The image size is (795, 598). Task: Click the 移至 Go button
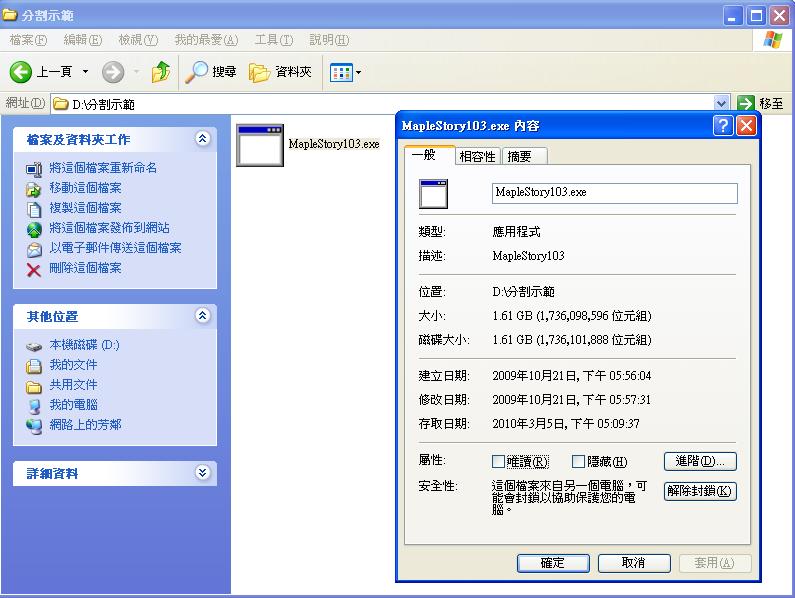coord(760,104)
